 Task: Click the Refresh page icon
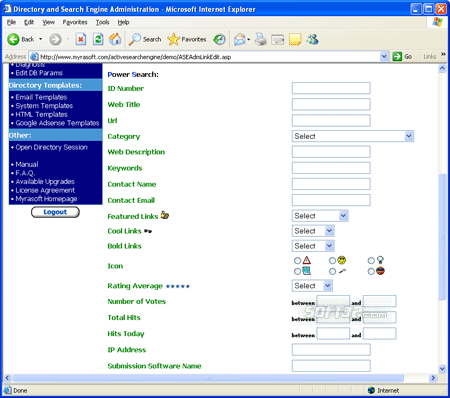coord(98,39)
